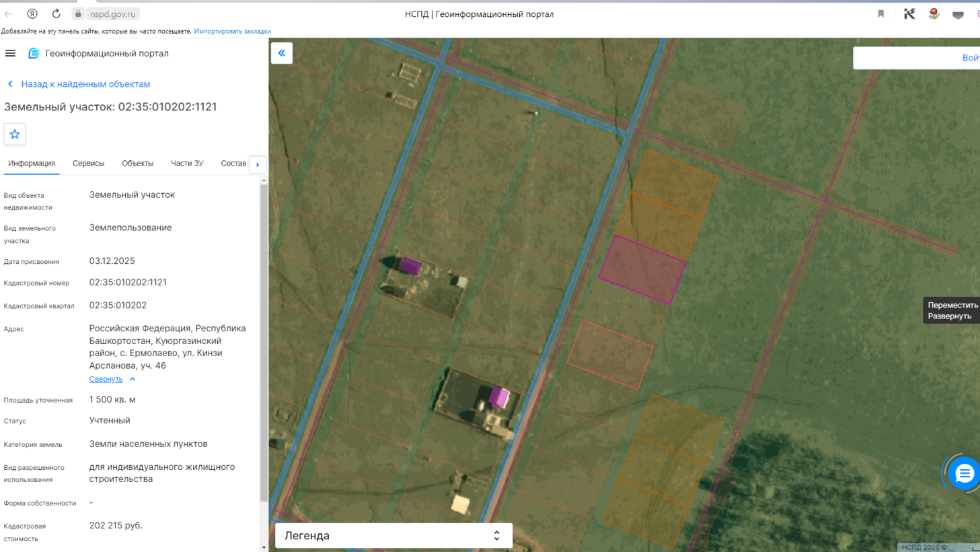Add parcel to favorites with star icon
The height and width of the screenshot is (552, 980).
[x=15, y=134]
